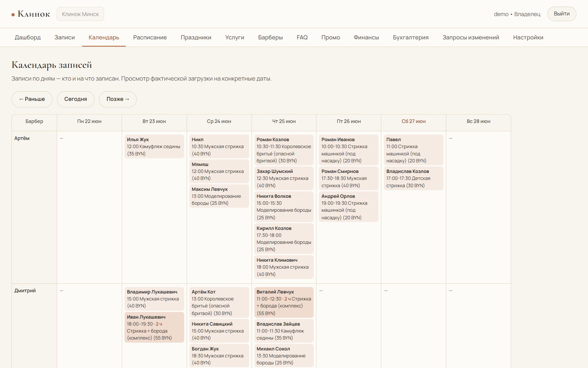Select the Дмитрий barber row label

pyautogui.click(x=25, y=291)
